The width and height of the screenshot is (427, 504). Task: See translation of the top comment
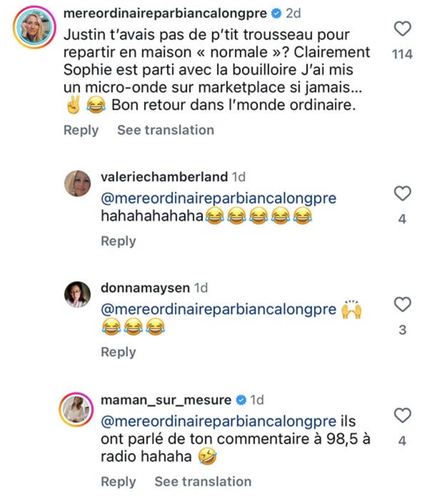tap(165, 130)
